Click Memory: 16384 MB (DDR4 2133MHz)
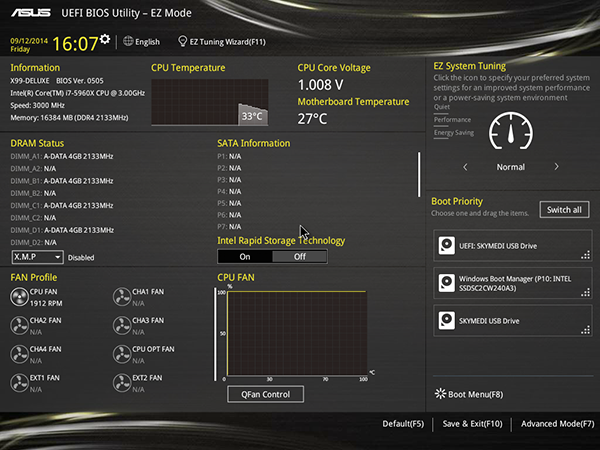600x450 pixels. pos(69,117)
